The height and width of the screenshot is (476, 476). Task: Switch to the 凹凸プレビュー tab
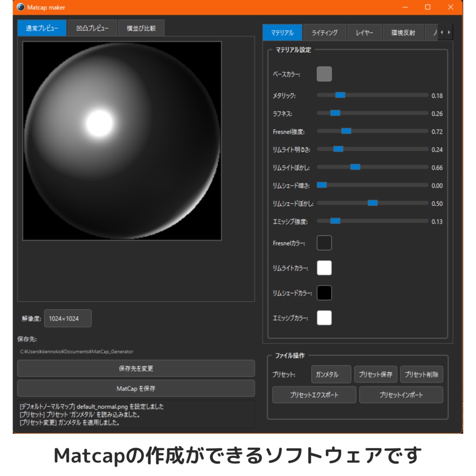(92, 28)
